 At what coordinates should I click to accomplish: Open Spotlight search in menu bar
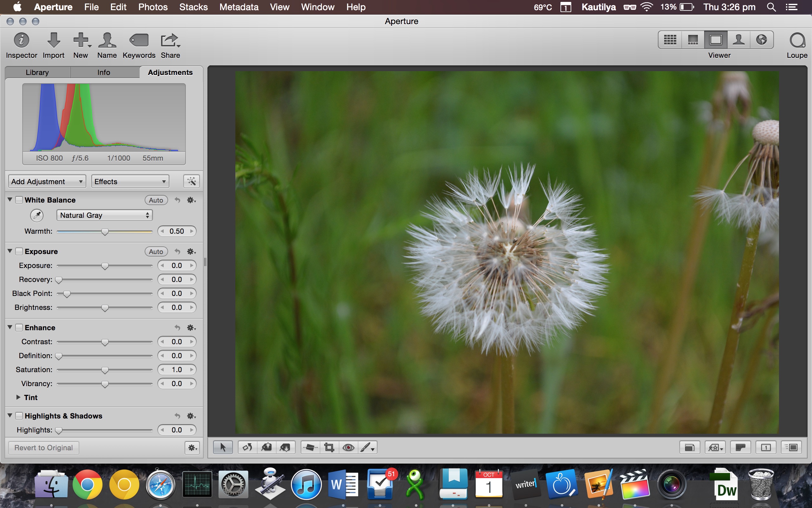click(771, 7)
